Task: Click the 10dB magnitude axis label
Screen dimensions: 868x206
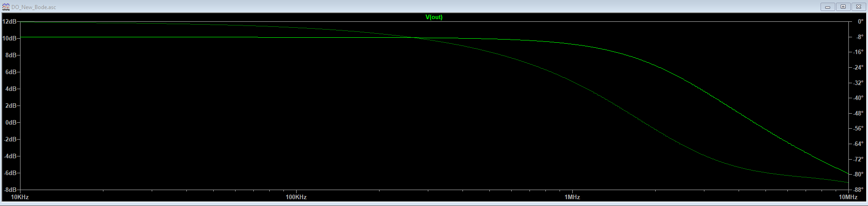Action: tap(10, 39)
